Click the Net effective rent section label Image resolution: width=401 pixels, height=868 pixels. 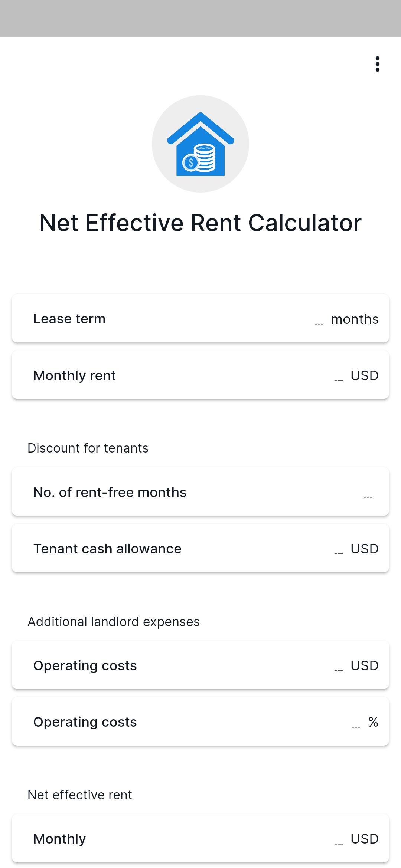[x=80, y=795]
